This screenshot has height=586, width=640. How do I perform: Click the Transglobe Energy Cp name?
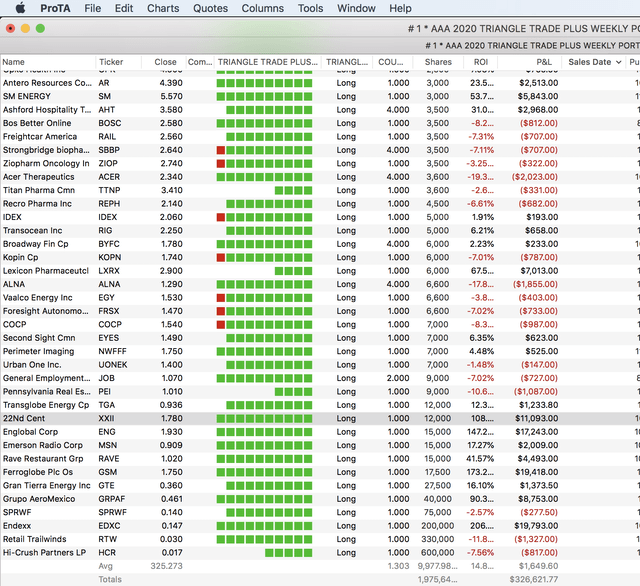click(46, 405)
